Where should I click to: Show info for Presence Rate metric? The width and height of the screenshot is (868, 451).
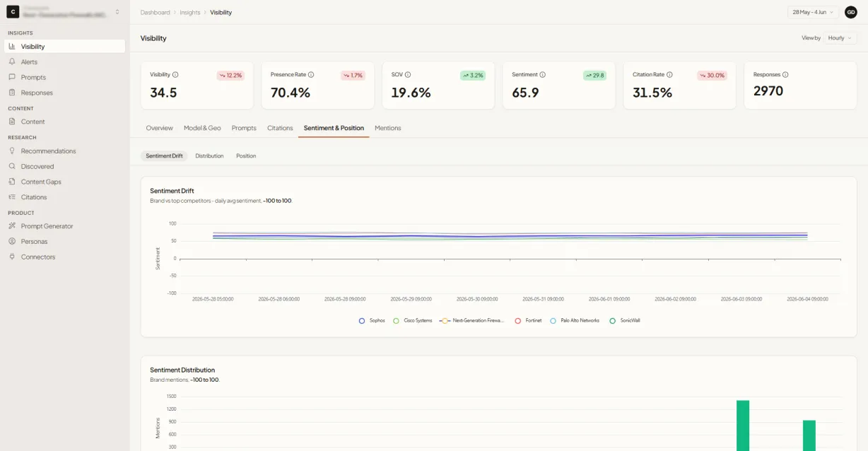[311, 74]
